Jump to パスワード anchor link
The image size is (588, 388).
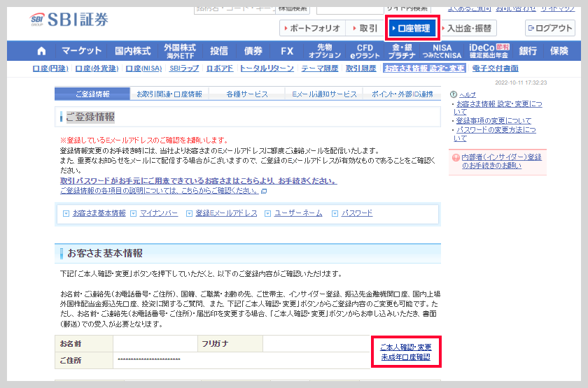click(x=356, y=213)
